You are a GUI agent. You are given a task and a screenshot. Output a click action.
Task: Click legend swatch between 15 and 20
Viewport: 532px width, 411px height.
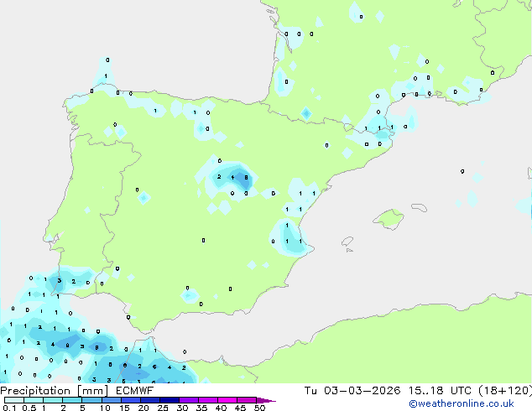[x=131, y=400]
